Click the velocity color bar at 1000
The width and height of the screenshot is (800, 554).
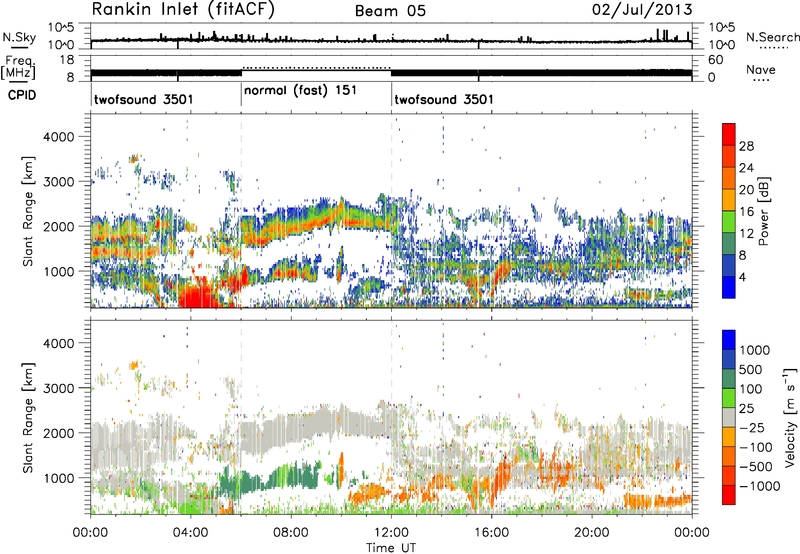(x=729, y=350)
